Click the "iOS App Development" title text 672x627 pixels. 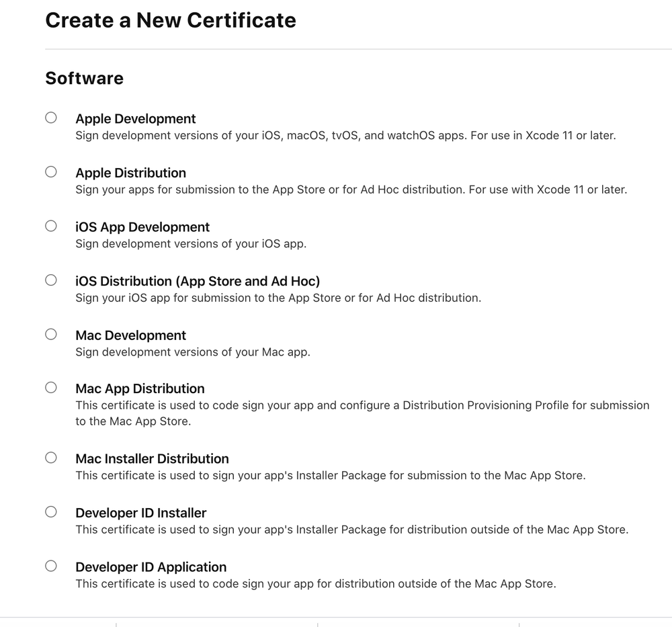pos(142,227)
